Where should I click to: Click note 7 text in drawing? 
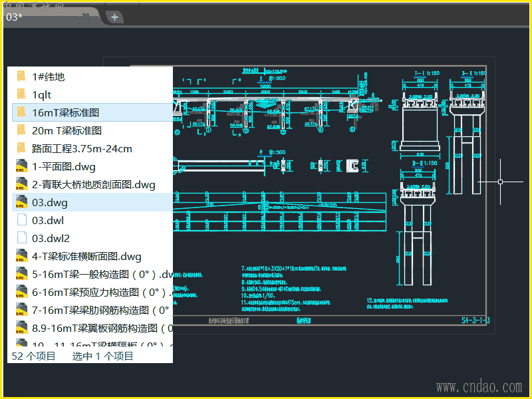click(294, 272)
